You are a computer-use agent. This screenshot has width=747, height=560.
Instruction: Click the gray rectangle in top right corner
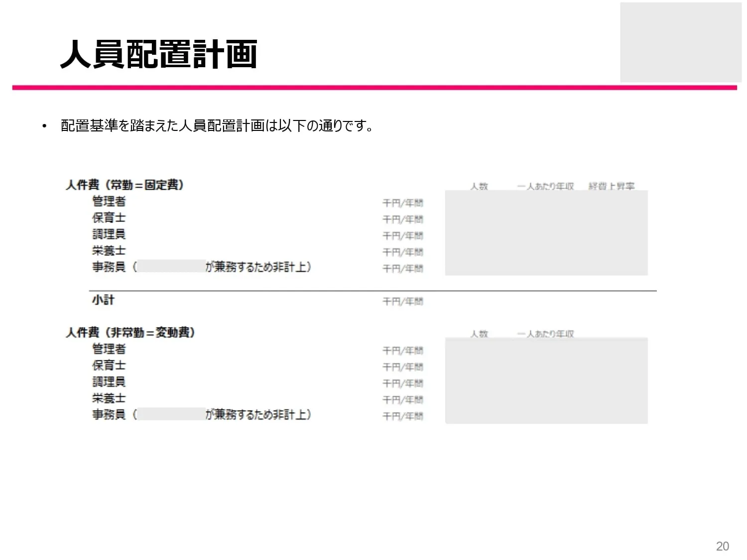tap(681, 41)
